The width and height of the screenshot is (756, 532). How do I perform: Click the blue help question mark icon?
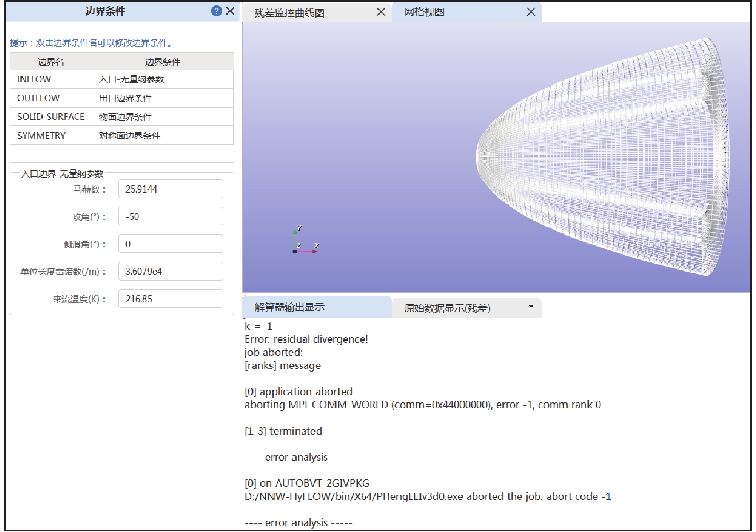tap(216, 11)
